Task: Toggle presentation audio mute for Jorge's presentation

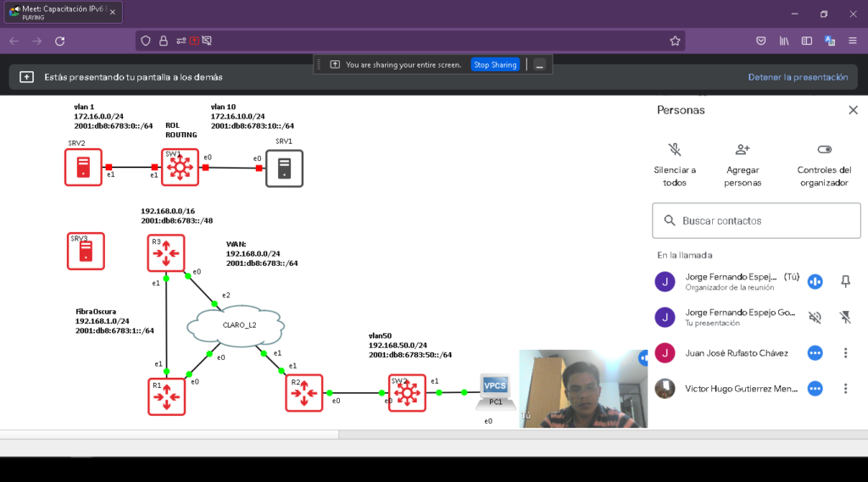Action: coord(815,318)
